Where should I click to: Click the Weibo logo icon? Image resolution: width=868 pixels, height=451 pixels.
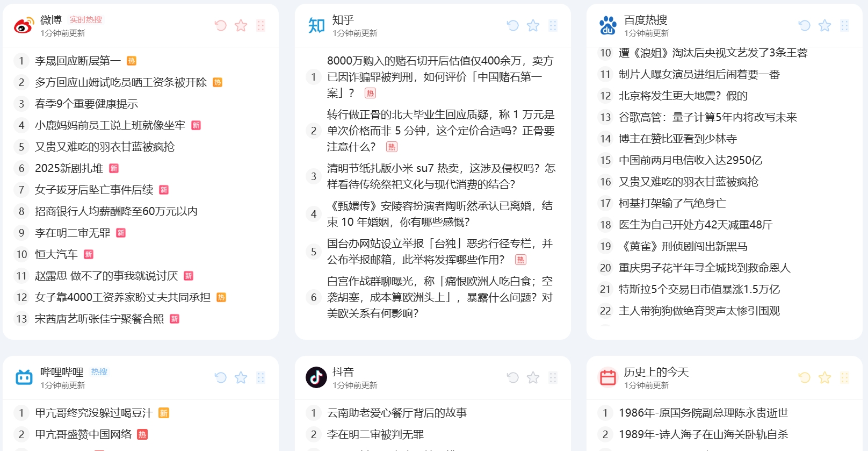[24, 25]
